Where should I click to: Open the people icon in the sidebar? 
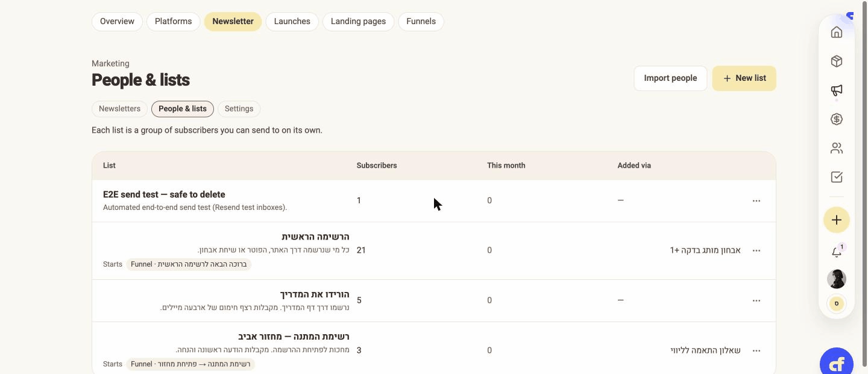click(x=837, y=148)
